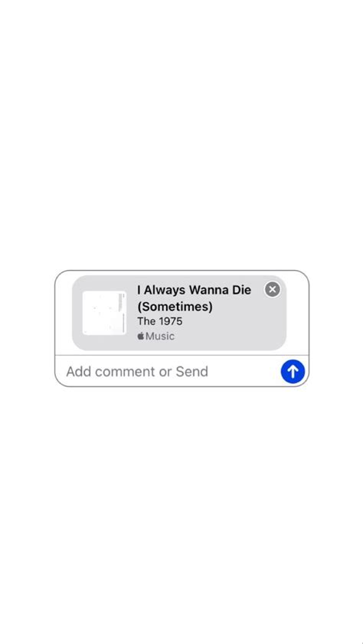
Task: Remove the attached Apple Music song link
Action: [272, 289]
